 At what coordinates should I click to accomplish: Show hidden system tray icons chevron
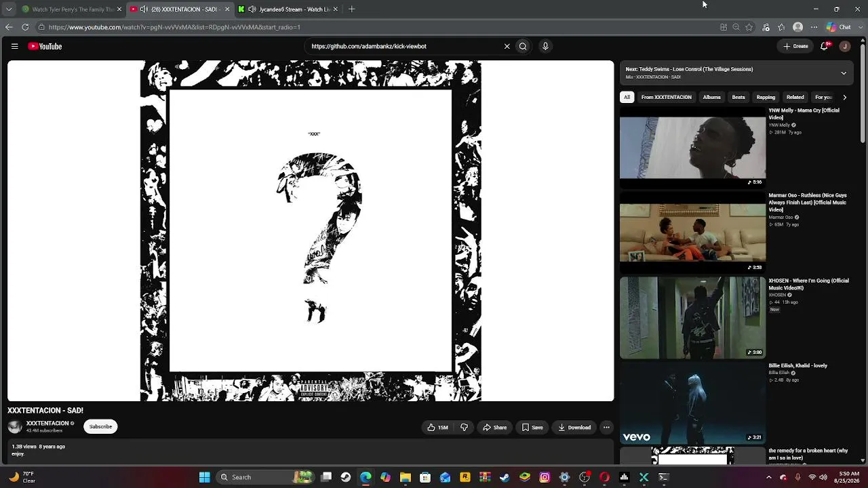[x=769, y=477]
